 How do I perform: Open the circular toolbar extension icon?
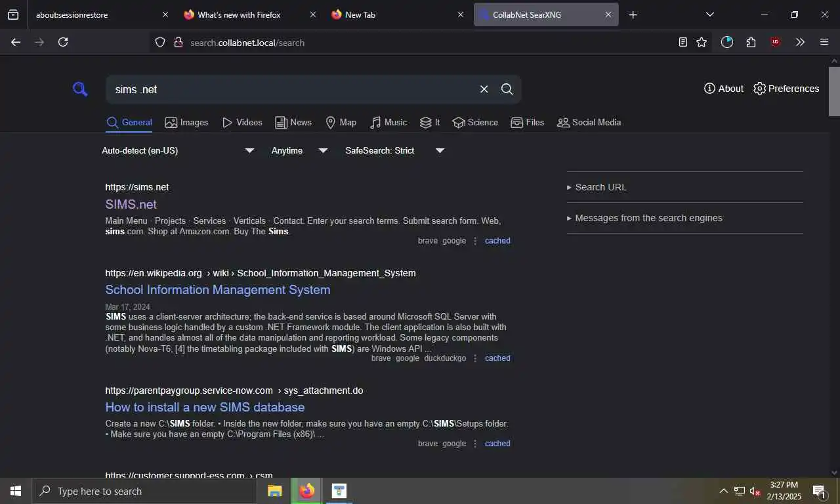(727, 42)
